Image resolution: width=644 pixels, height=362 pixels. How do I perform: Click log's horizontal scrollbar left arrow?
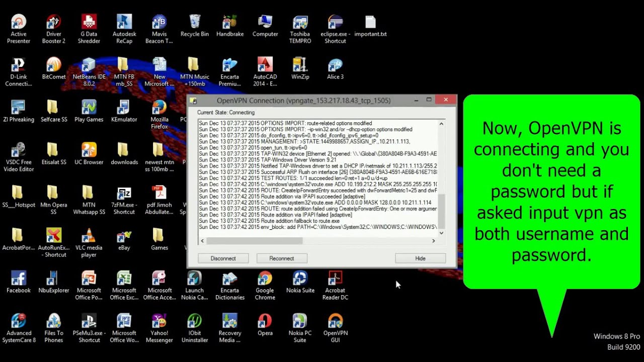(x=203, y=241)
